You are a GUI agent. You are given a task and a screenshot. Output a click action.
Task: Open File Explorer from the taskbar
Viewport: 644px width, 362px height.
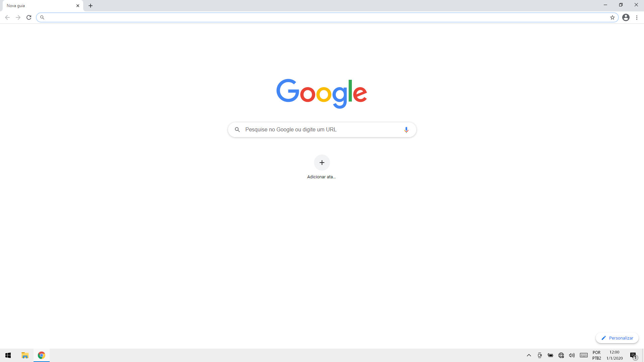pyautogui.click(x=25, y=355)
